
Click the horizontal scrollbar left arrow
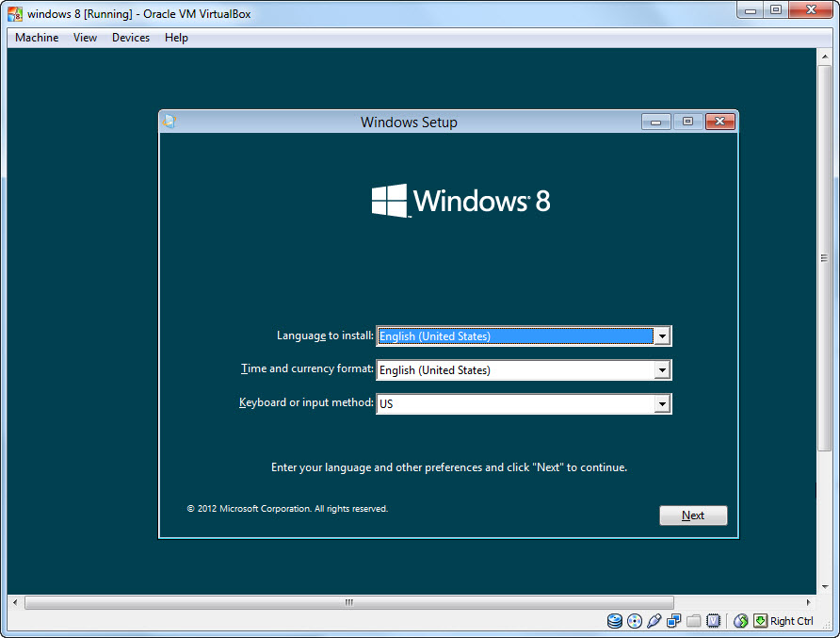(15, 602)
